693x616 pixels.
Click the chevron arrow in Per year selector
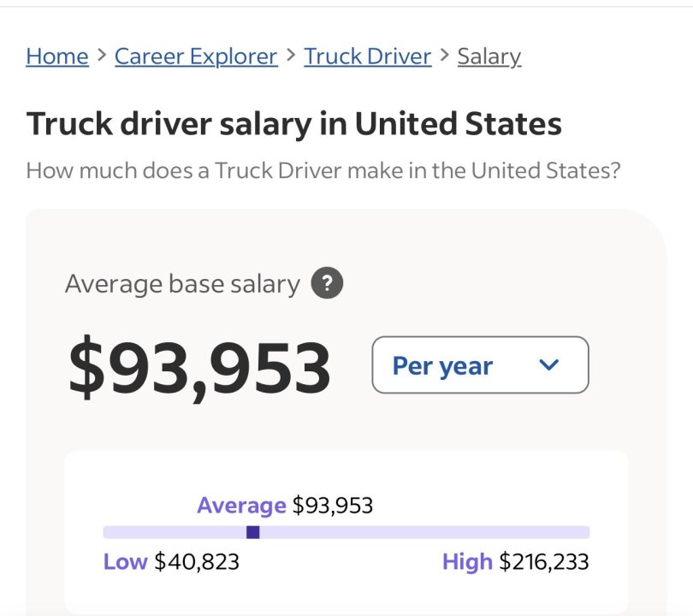[x=549, y=365]
